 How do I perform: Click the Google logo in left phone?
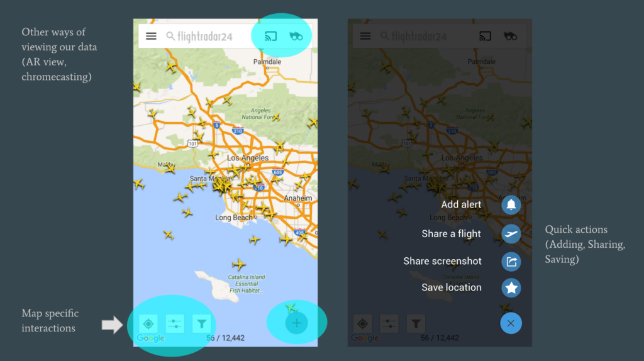coord(151,338)
